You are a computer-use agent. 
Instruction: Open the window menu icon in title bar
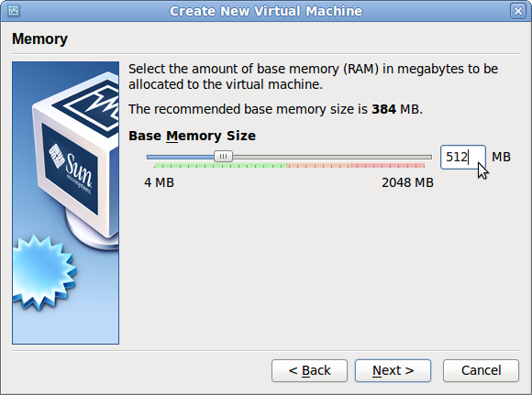(x=13, y=11)
